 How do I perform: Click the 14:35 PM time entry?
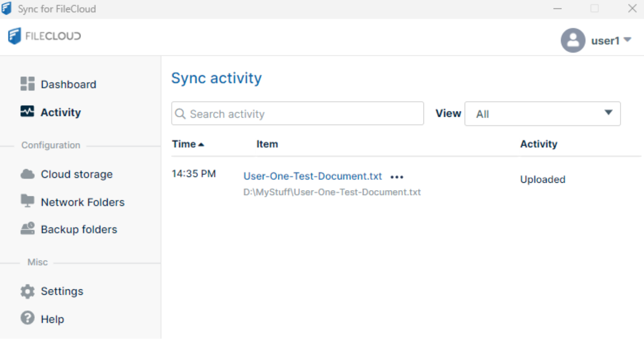(194, 173)
